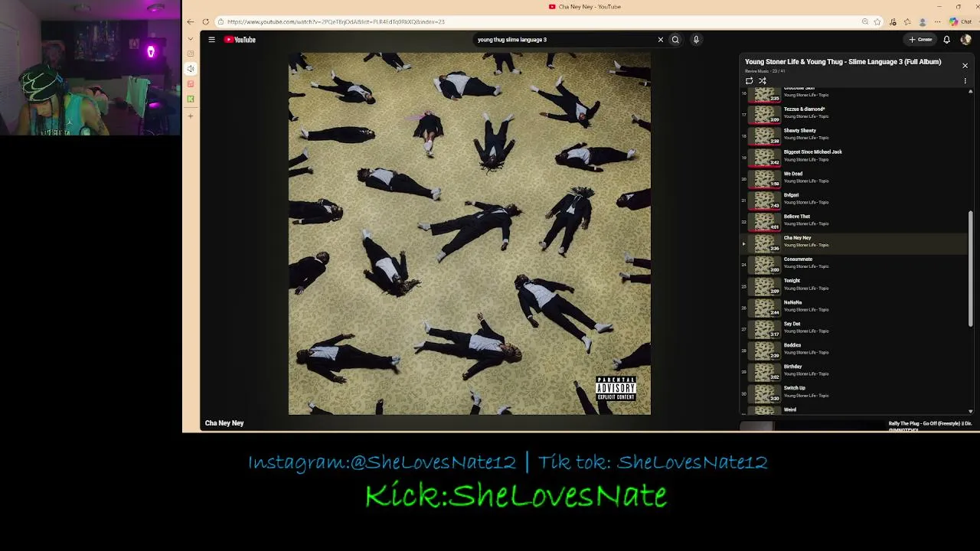980x551 pixels.
Task: Open YouTube notifications bell
Action: pyautogui.click(x=946, y=40)
